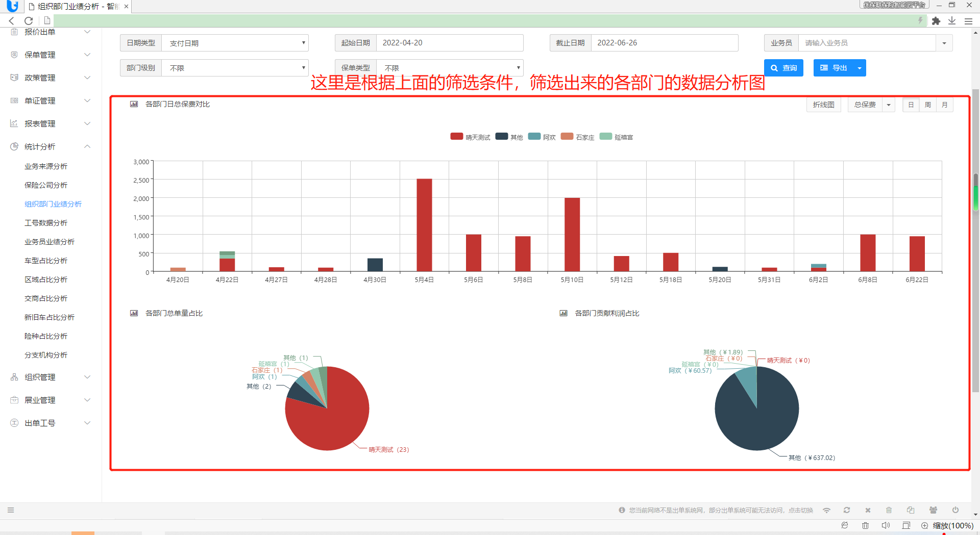
Task: Click the zoom plus icon beside 缩放
Action: [x=924, y=525]
